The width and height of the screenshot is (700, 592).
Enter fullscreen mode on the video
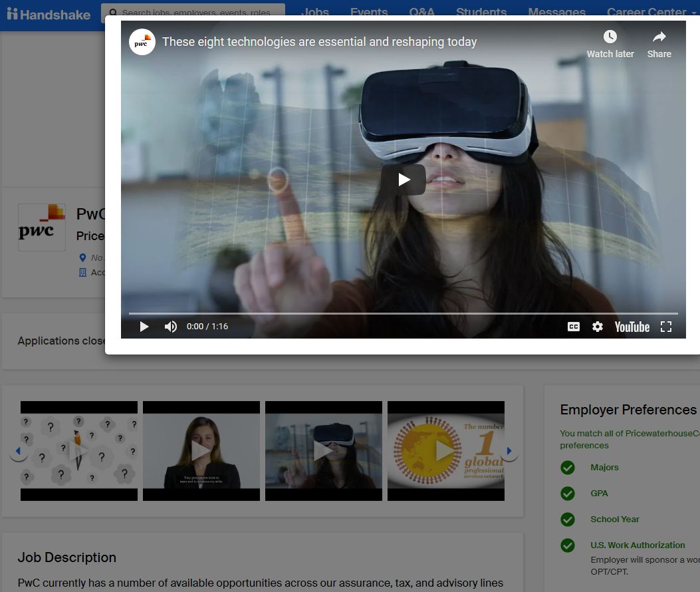coord(665,327)
